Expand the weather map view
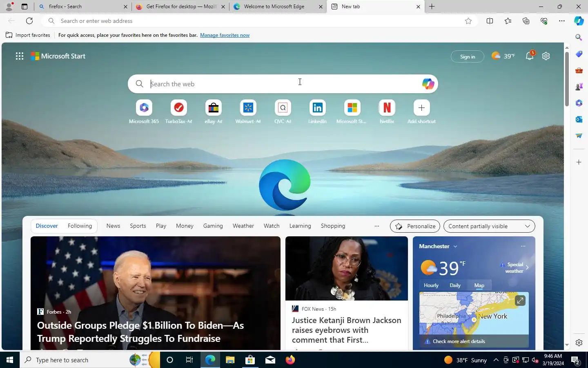Viewport: 588px width, 368px height. point(520,301)
